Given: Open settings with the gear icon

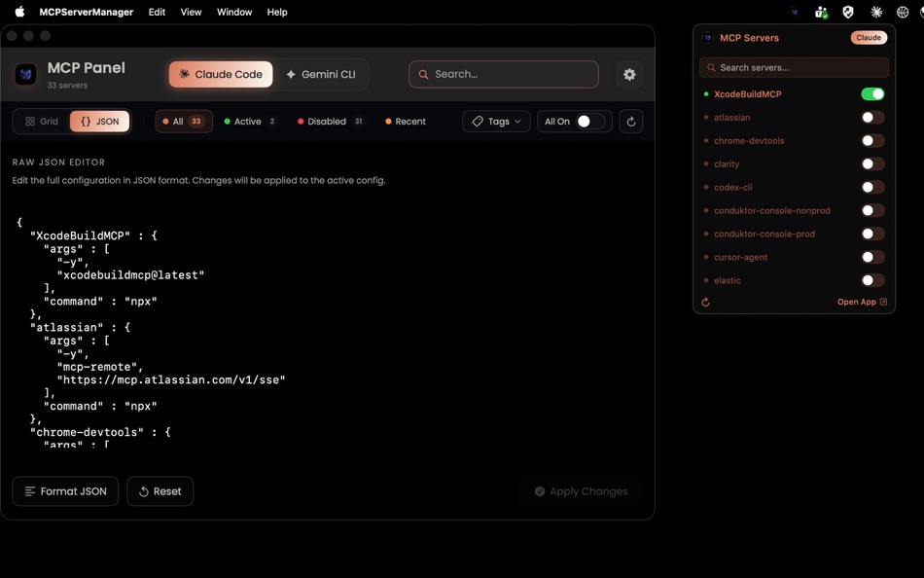Looking at the screenshot, I should click(629, 74).
